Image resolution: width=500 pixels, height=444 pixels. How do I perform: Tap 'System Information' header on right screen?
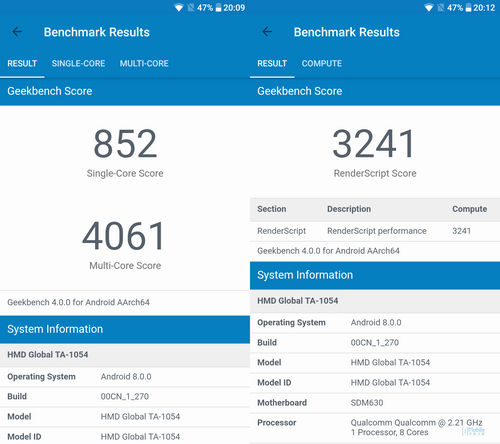click(305, 275)
